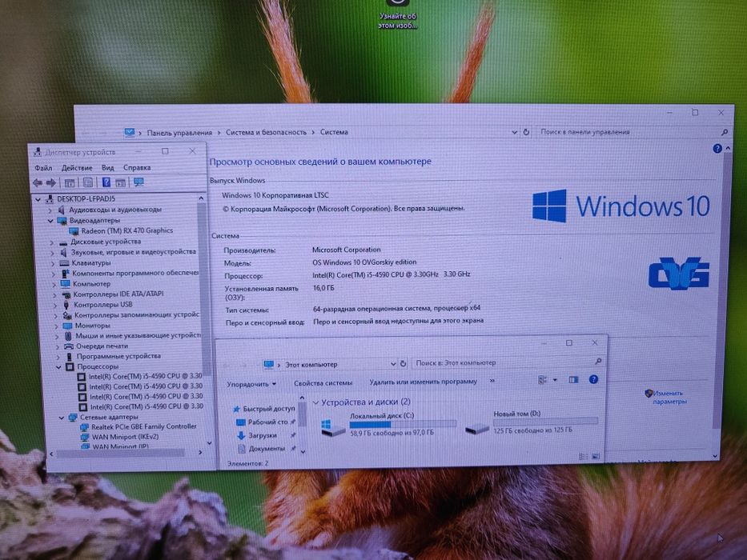Open the Вид menu
Screen dimensions: 747x560
point(107,168)
